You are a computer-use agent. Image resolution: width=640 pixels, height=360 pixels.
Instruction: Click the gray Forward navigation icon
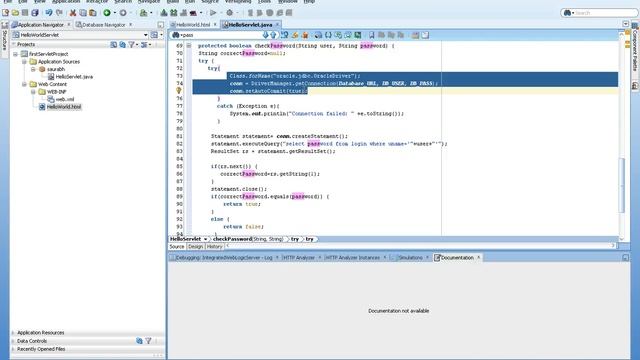coord(123,13)
